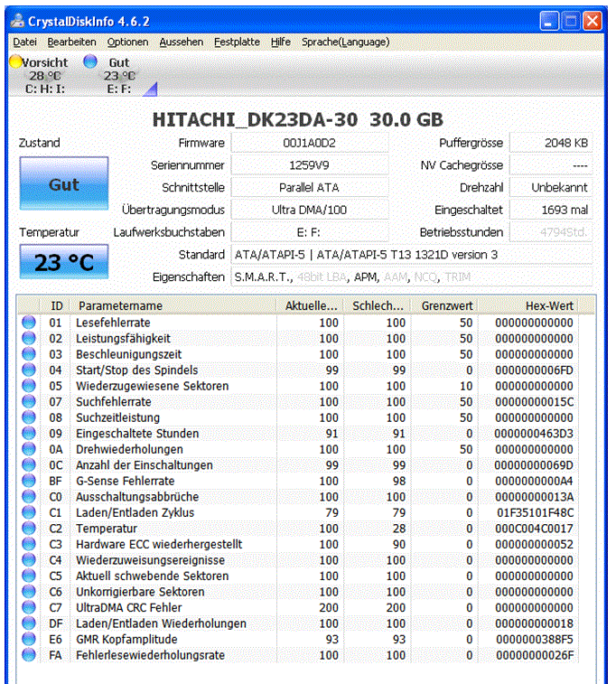Image resolution: width=616 pixels, height=684 pixels.
Task: Click status icon of Drehwiederholungen row
Action: coord(29,449)
